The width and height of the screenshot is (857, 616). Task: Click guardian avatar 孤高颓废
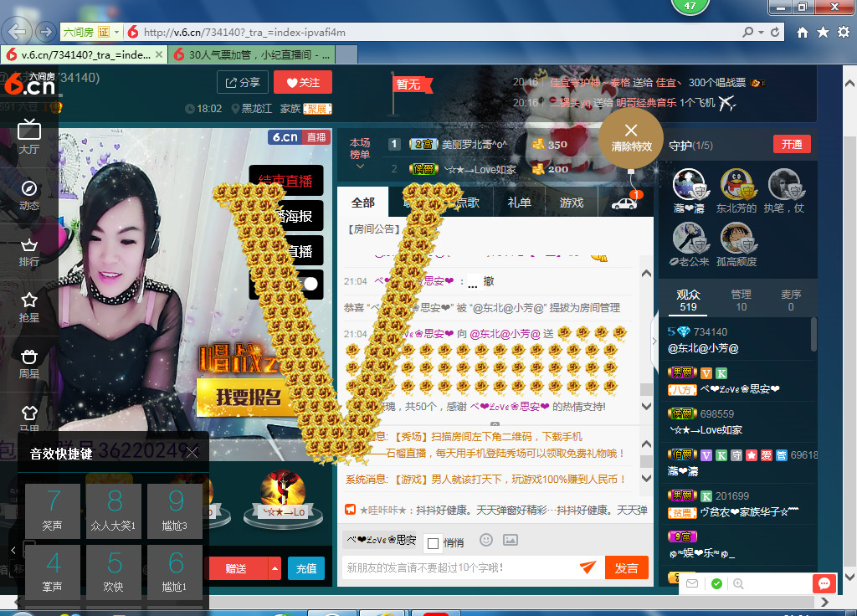pyautogui.click(x=736, y=239)
